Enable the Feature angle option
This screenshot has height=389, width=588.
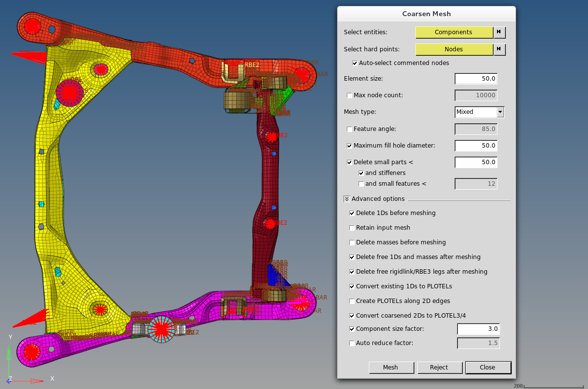[x=349, y=129]
